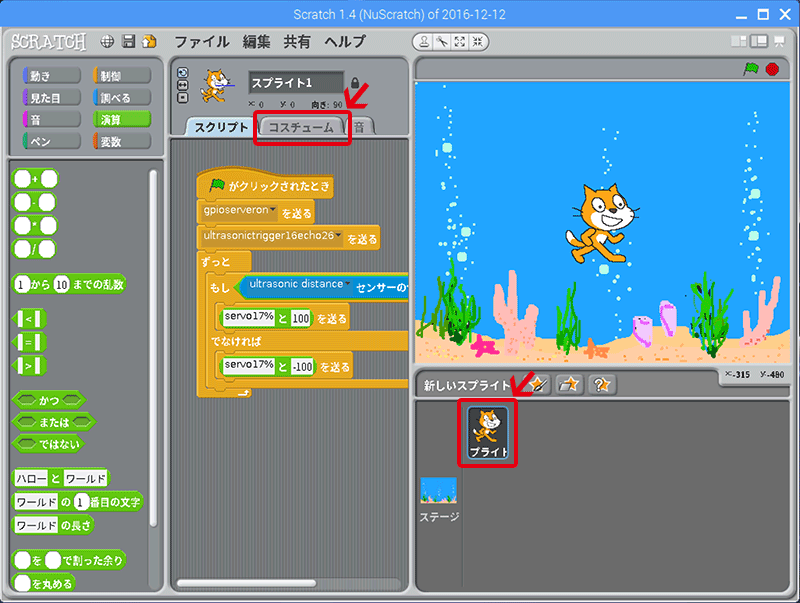Screen dimensions: 800x603
Task: Click the green flag to start scripts
Action: (750, 69)
